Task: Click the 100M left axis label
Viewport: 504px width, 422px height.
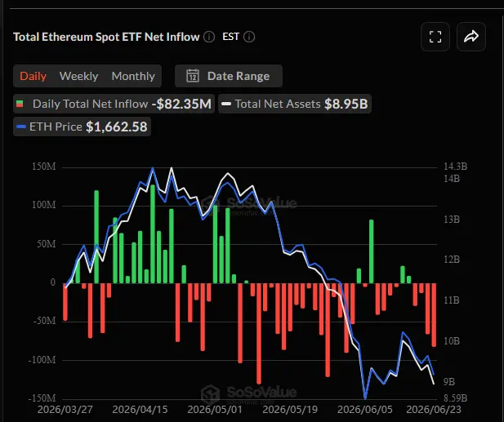Action: (x=44, y=205)
